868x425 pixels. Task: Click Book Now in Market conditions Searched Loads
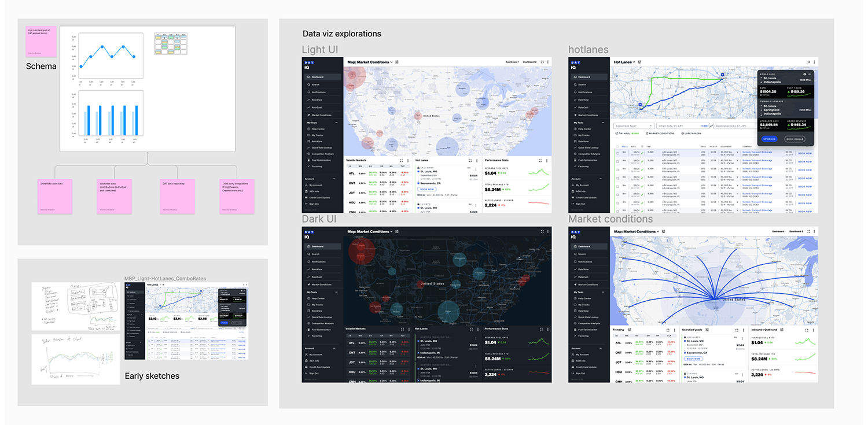(693, 359)
